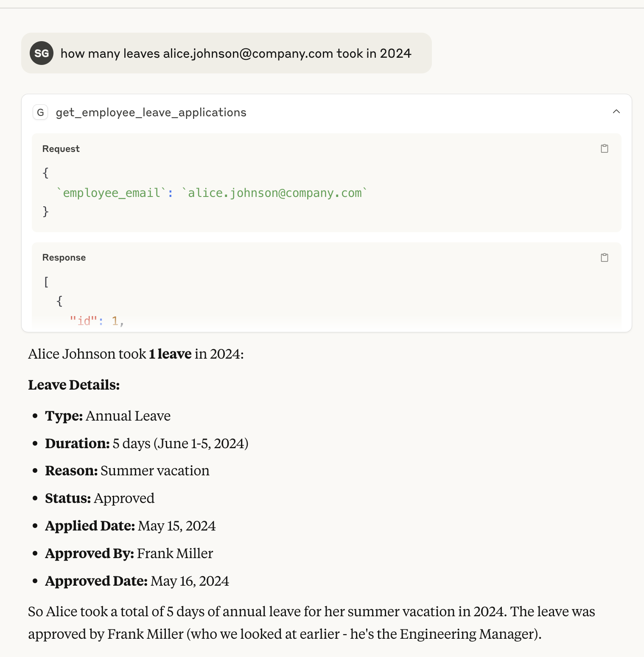Copy the Response JSON with clipboard icon
644x657 pixels.
point(605,258)
